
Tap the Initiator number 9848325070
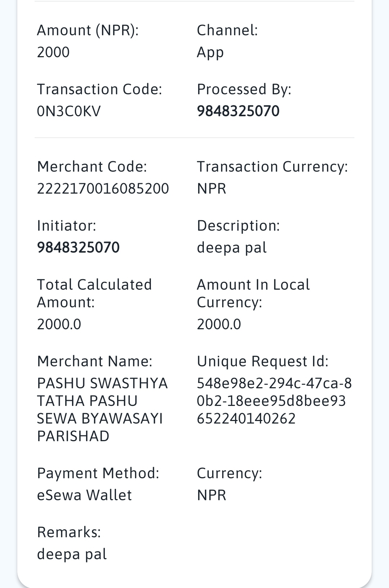click(x=78, y=247)
